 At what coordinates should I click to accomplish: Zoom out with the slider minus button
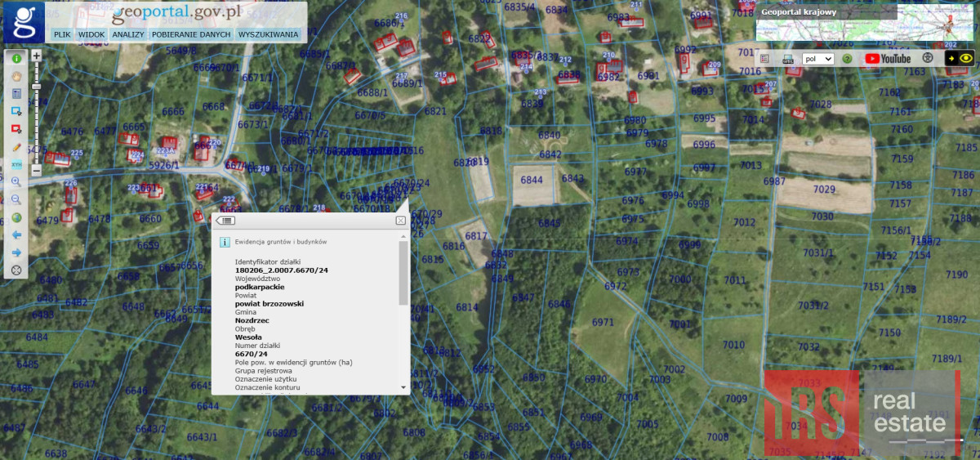(x=37, y=170)
